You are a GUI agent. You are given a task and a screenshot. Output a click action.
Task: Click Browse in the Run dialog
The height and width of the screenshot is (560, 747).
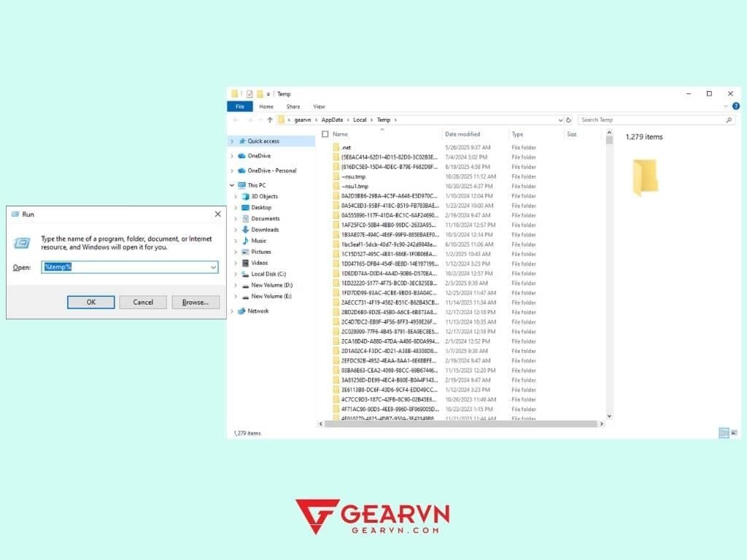pyautogui.click(x=195, y=302)
